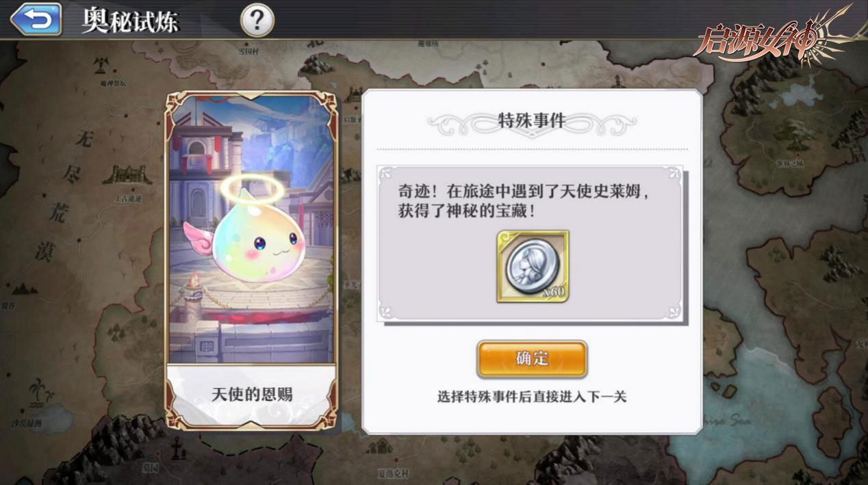This screenshot has width=868, height=485.
Task: Confirm with the orange 确定 button
Action: (x=532, y=359)
